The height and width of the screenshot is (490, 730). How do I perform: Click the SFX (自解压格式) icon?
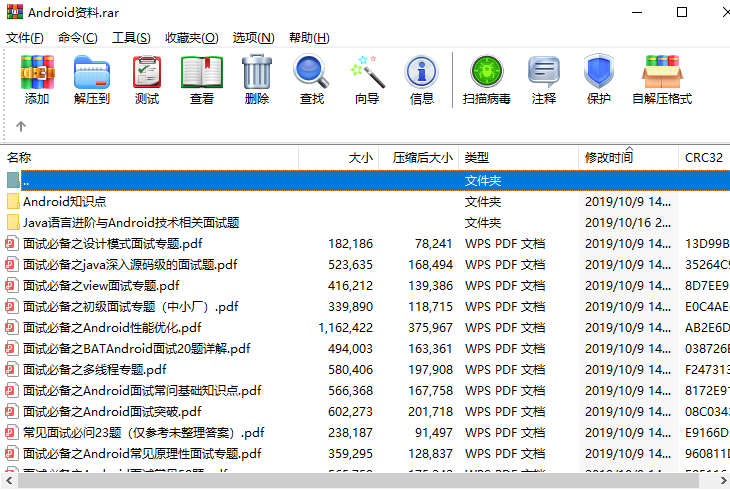[x=662, y=72]
